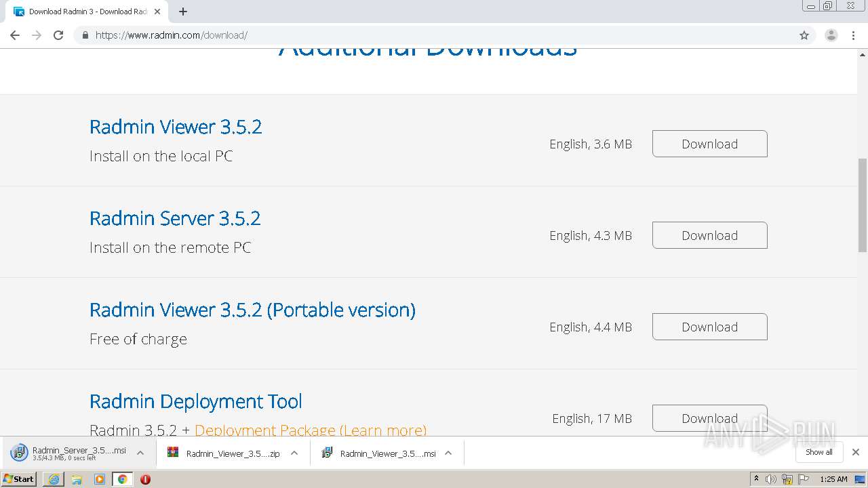Screen dimensions: 868x488
Task: Focus the address bar URL
Action: [434, 35]
